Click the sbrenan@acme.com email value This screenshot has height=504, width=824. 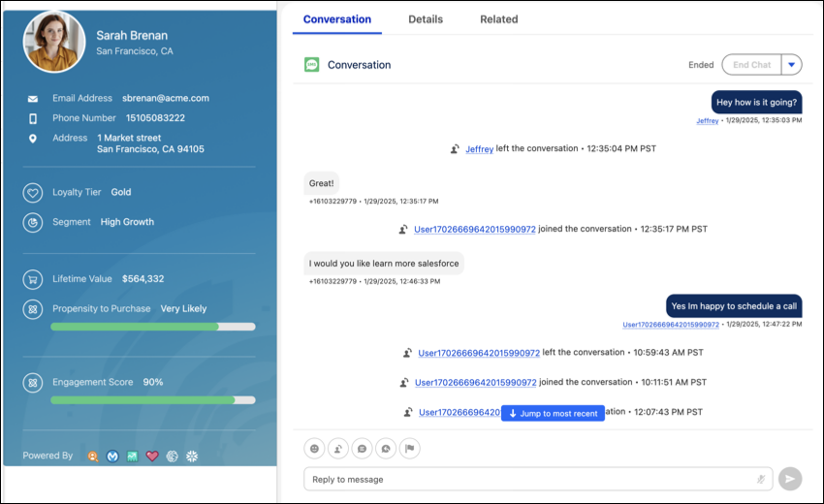coord(166,98)
